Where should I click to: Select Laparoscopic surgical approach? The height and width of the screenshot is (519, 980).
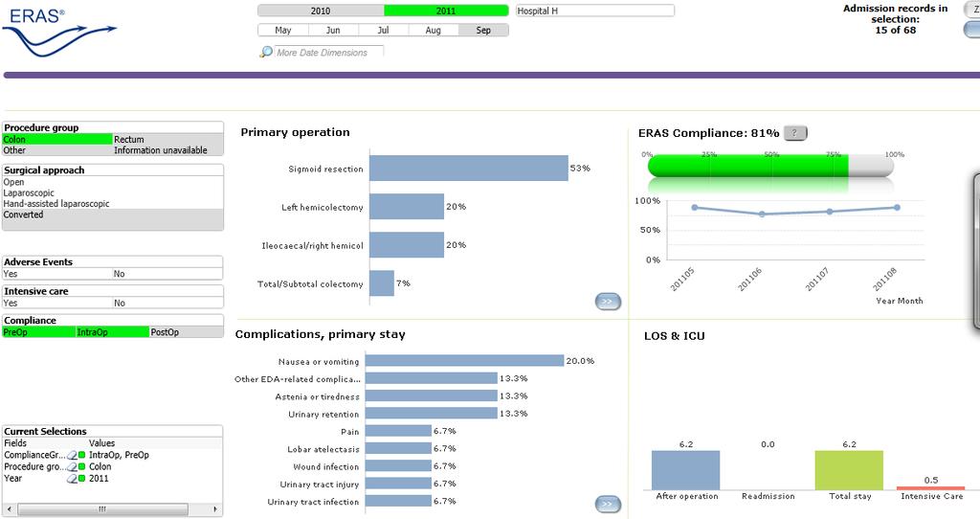pos(113,192)
